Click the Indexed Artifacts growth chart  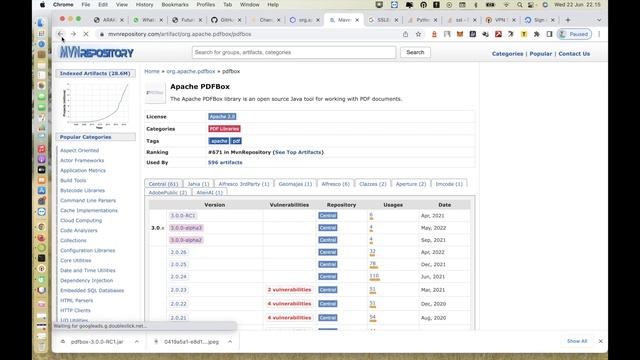coord(96,105)
